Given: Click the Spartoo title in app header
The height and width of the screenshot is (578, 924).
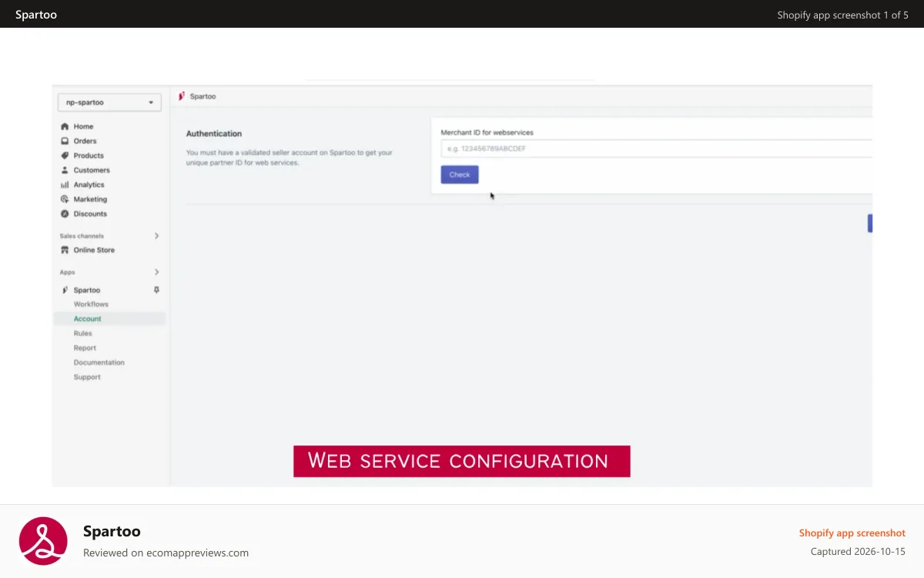Looking at the screenshot, I should click(x=203, y=96).
